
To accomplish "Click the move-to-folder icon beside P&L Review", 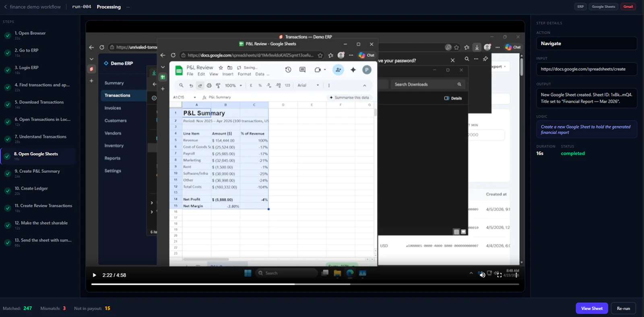I will coord(230,68).
